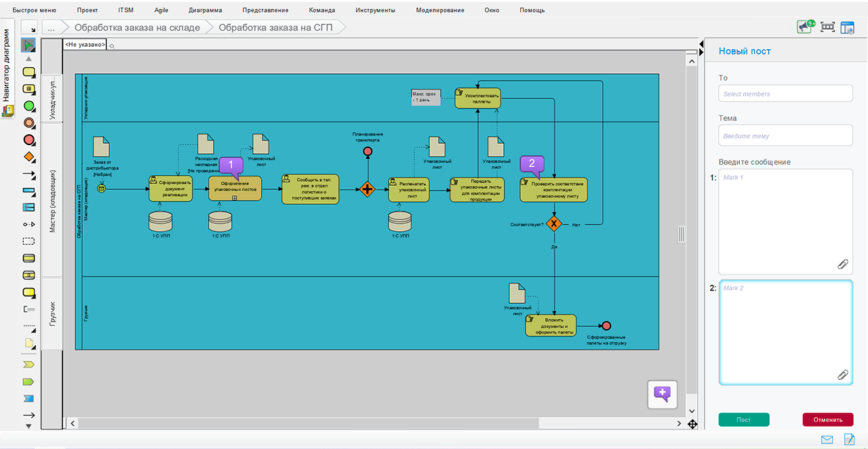Select the orange diamond gateway tool in palette
The height and width of the screenshot is (449, 868).
pyautogui.click(x=28, y=157)
